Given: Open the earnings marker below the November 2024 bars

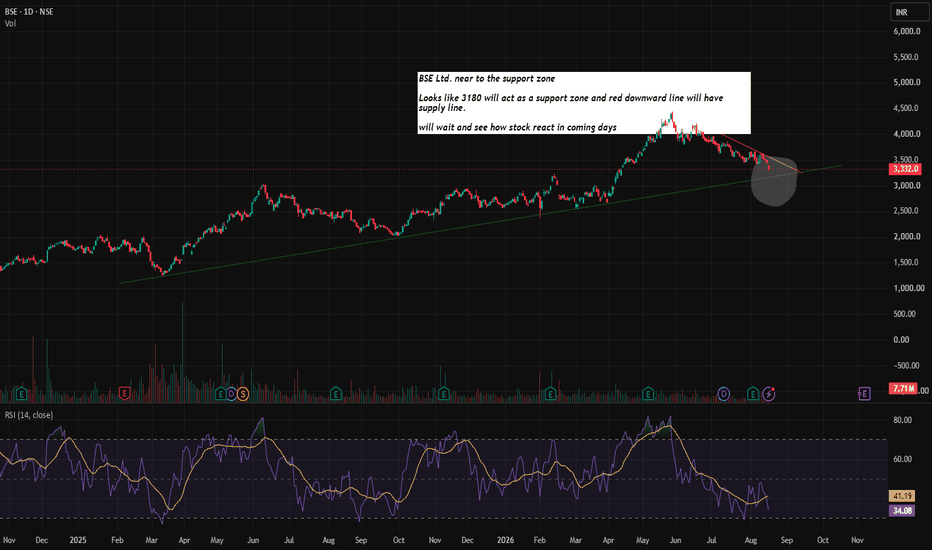Looking at the screenshot, I should coord(21,394).
